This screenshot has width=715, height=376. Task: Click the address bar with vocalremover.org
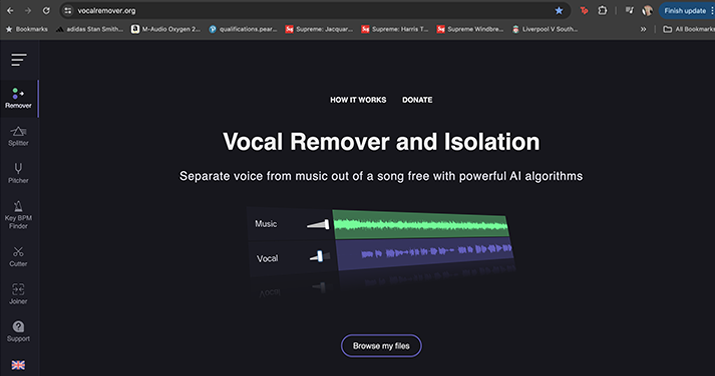pos(315,10)
